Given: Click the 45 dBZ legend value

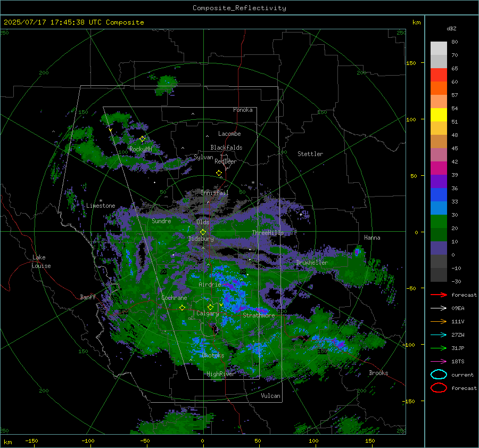Looking at the screenshot, I should [455, 148].
